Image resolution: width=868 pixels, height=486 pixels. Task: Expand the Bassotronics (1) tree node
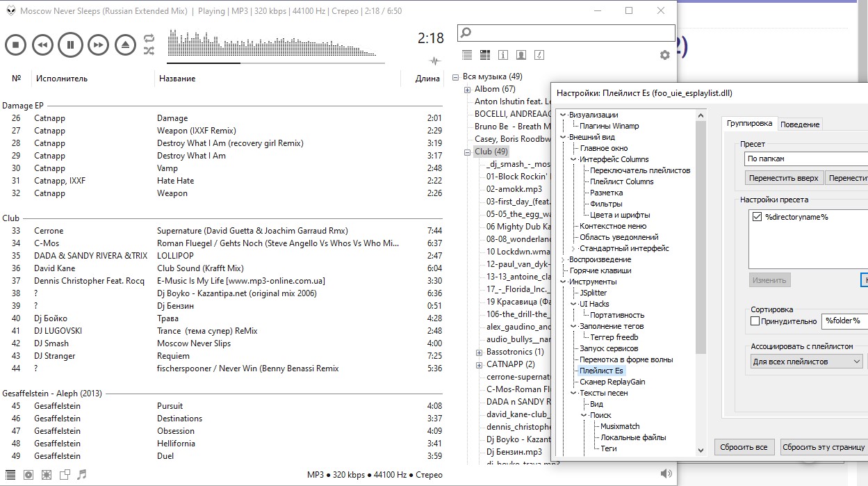click(x=479, y=353)
